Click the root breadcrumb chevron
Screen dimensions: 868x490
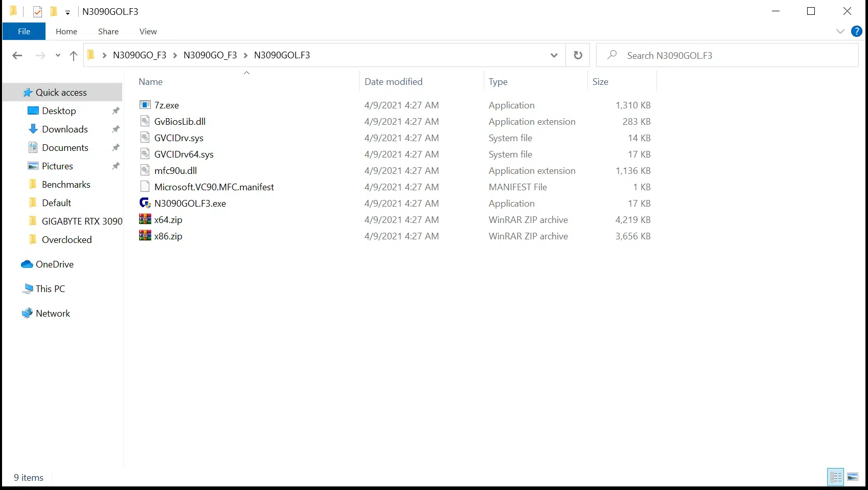tap(104, 55)
